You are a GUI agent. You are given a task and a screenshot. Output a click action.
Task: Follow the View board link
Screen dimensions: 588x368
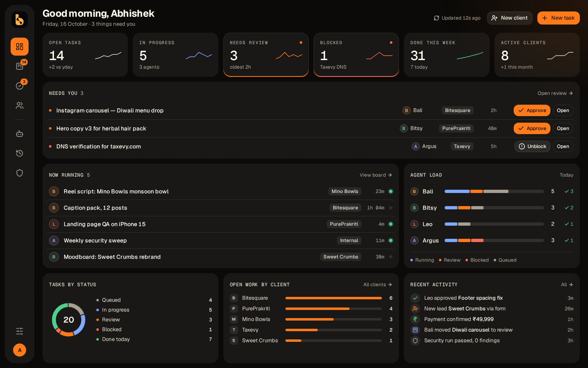376,175
